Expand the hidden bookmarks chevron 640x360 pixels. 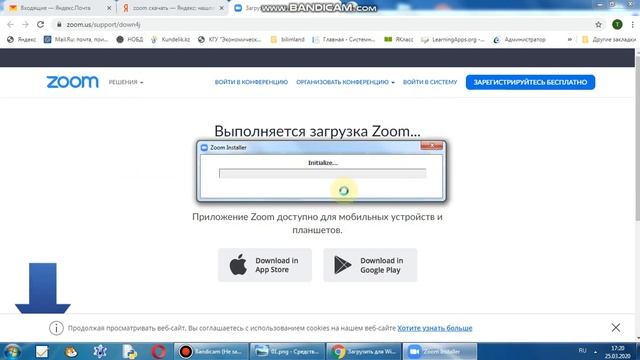click(x=569, y=40)
